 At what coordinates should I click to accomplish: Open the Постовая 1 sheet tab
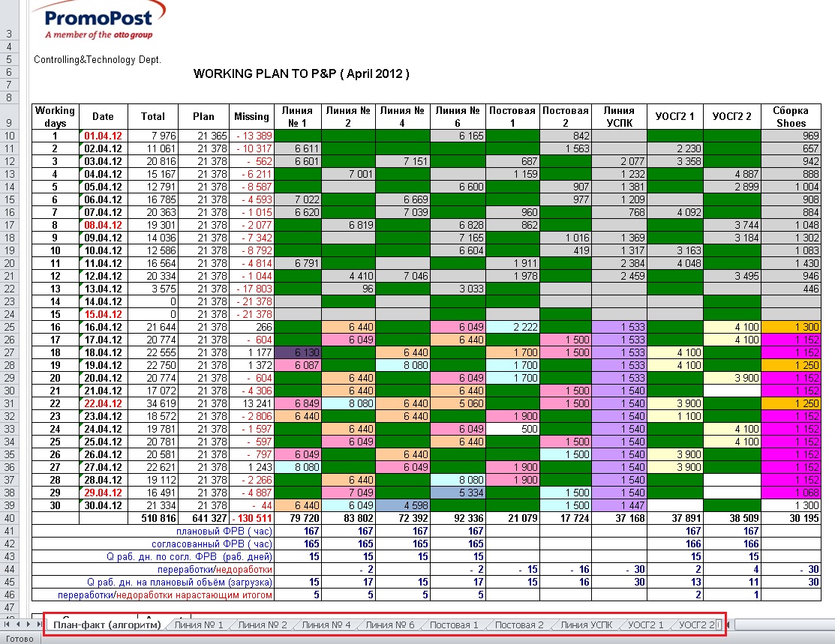click(454, 625)
